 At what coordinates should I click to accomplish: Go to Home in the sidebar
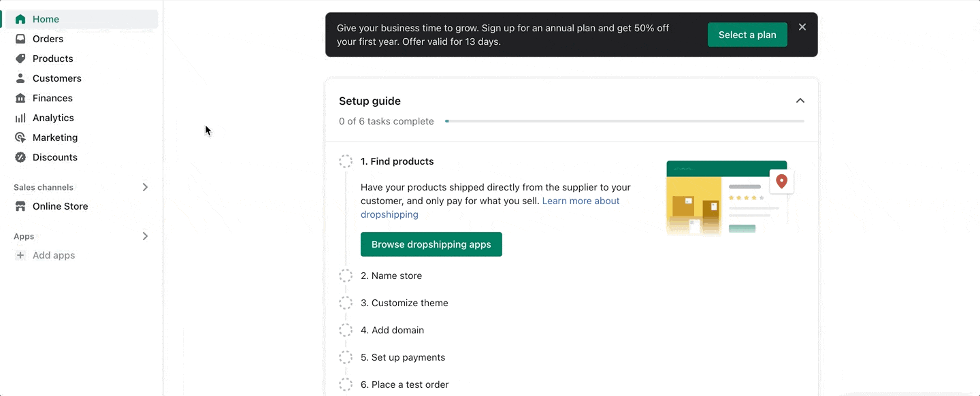pos(45,19)
